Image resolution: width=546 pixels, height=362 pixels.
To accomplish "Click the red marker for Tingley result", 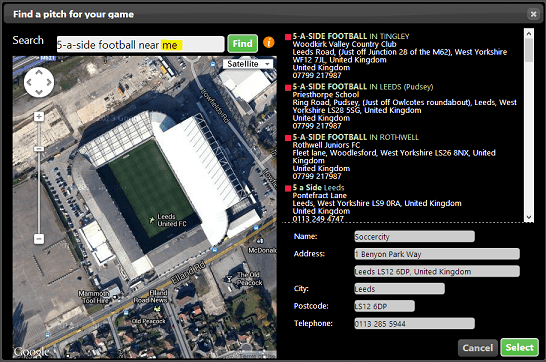I will pyautogui.click(x=288, y=37).
